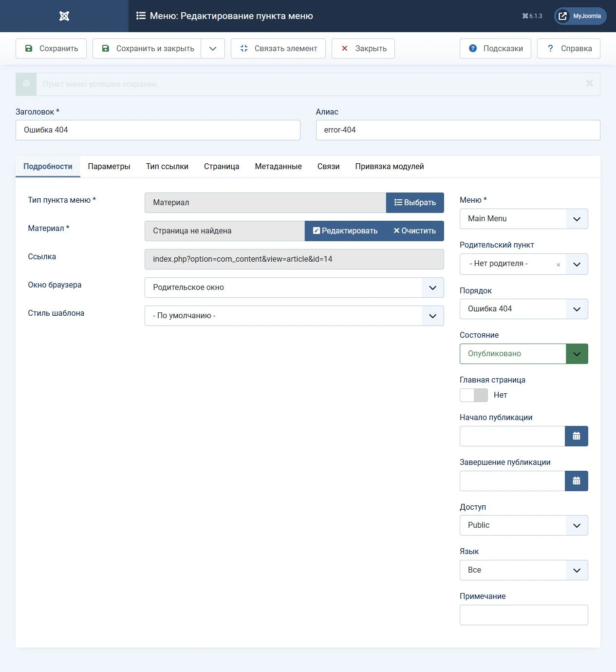616x672 pixels.
Task: Open the Справка help button
Action: pos(569,48)
